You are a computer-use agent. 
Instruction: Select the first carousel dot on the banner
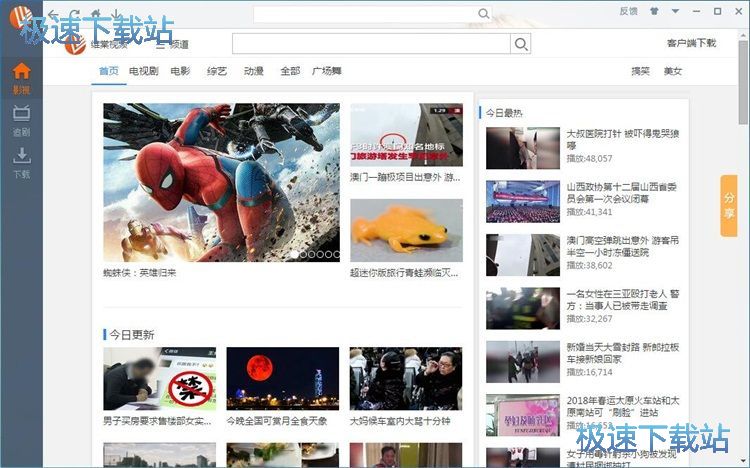(295, 255)
